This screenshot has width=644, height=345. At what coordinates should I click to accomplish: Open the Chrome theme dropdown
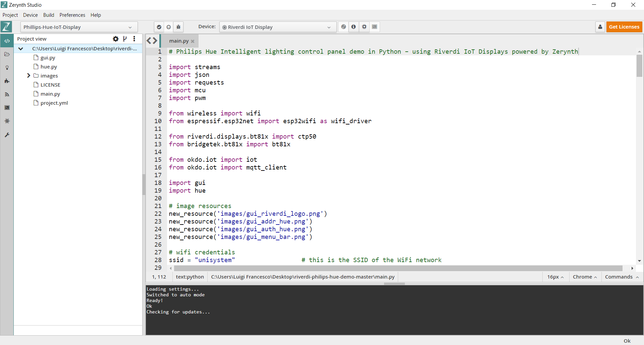585,277
